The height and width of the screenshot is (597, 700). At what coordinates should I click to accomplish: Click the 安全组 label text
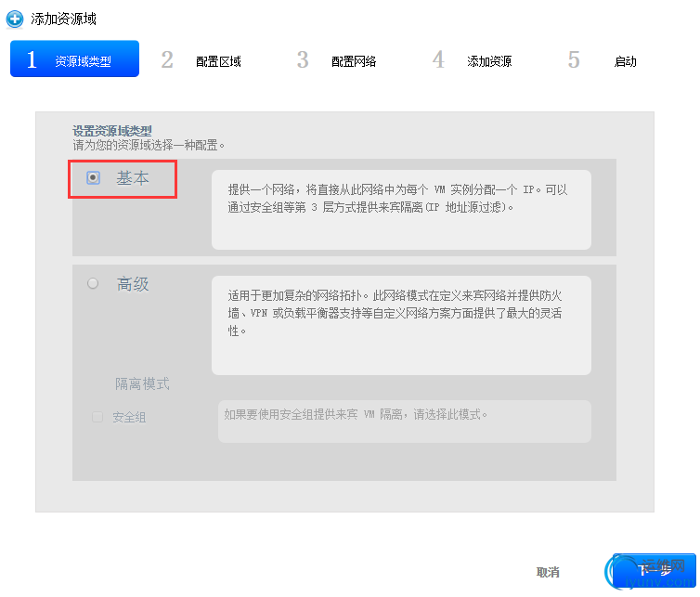click(x=129, y=417)
